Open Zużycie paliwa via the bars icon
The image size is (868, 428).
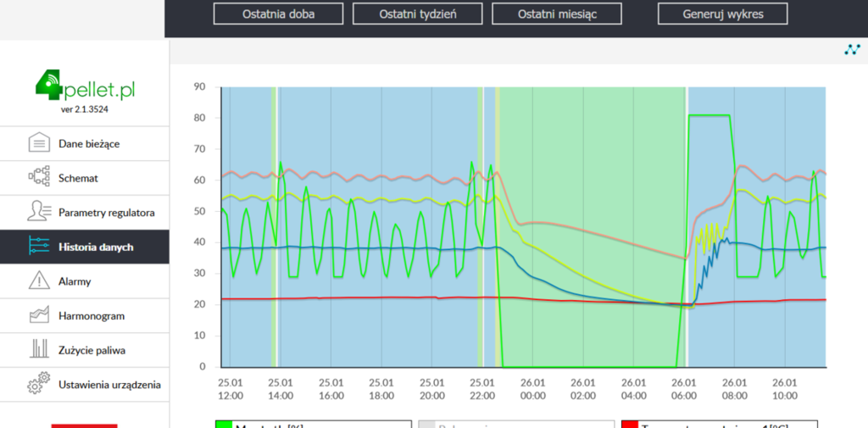tap(39, 350)
